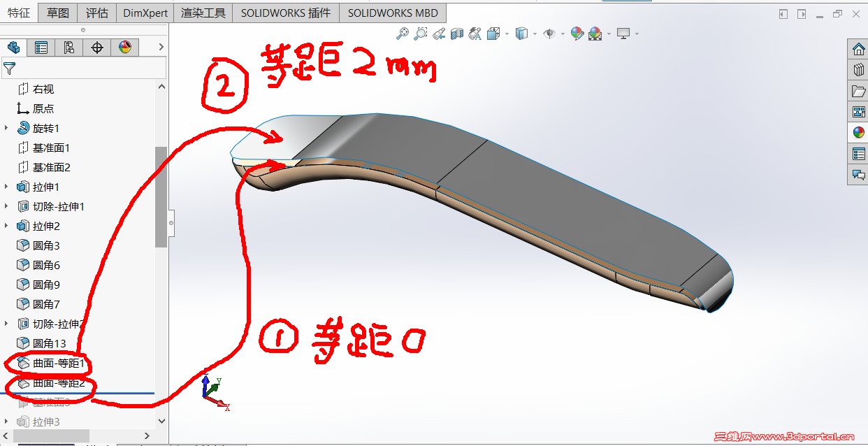Viewport: 868px width, 446px height.
Task: Click the Edit Appearance sphere icon
Action: (577, 33)
